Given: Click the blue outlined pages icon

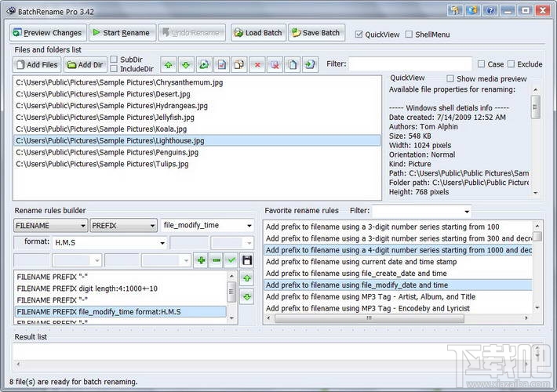Looking at the screenshot, I should [x=293, y=64].
